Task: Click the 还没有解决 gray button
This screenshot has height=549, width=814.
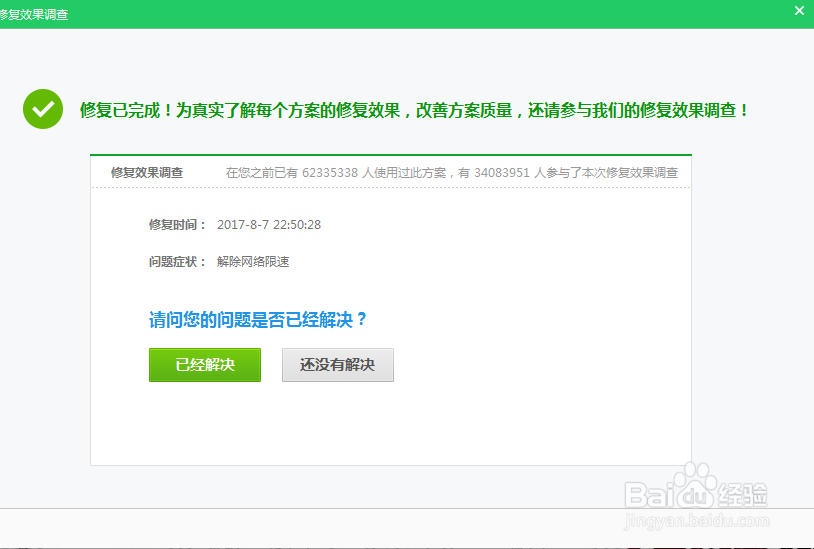Action: tap(337, 365)
